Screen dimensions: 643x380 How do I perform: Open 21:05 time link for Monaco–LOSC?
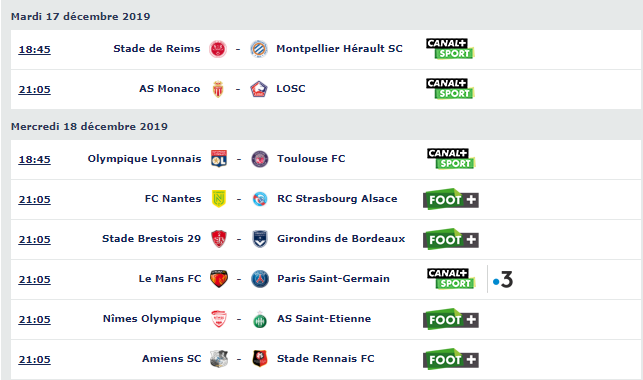tap(34, 89)
